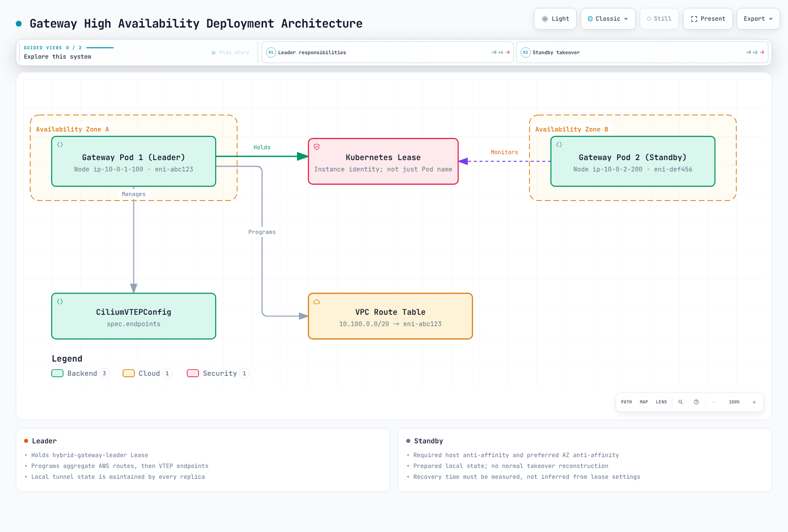The width and height of the screenshot is (788, 532).
Task: Open the help question-mark icon
Action: (696, 402)
